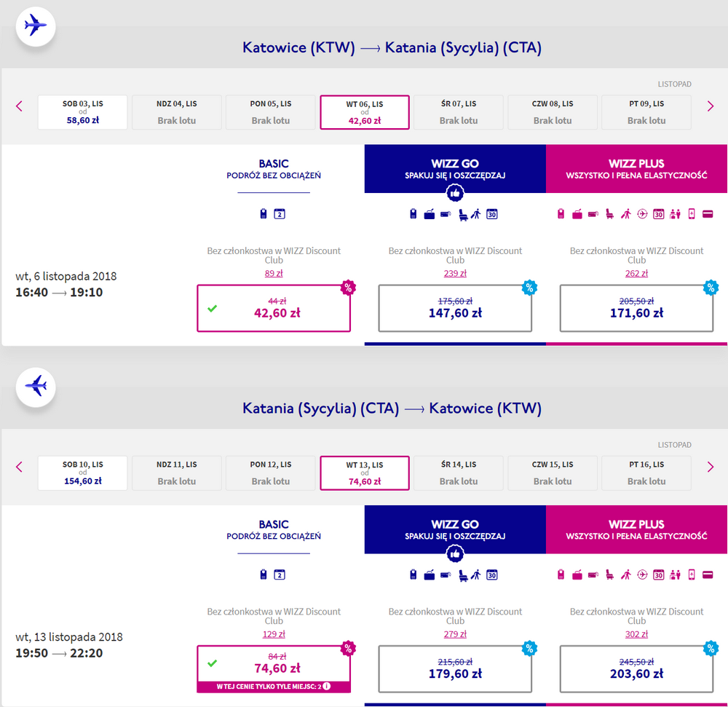Click thumbs-up badge on outbound WIZZ GO

click(455, 193)
